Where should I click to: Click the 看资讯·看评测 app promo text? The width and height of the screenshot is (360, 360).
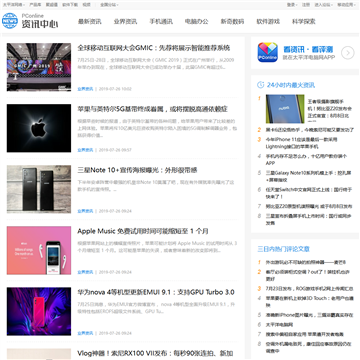click(x=308, y=49)
